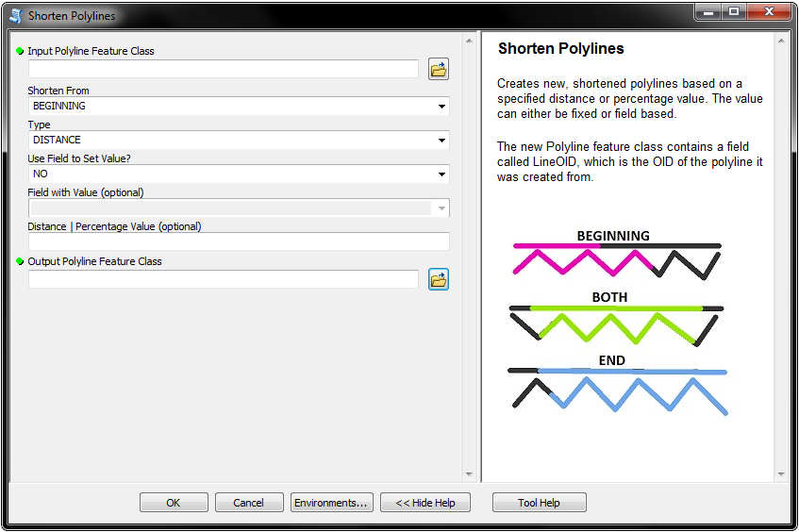Click help pane scroll up arrow
Screen dimensions: 799x532
point(781,41)
